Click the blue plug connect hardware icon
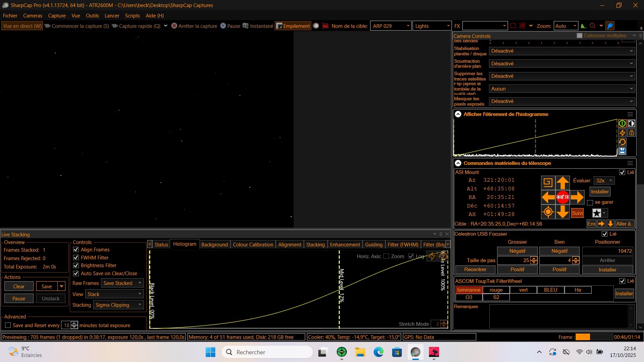The image size is (644, 362). (610, 26)
